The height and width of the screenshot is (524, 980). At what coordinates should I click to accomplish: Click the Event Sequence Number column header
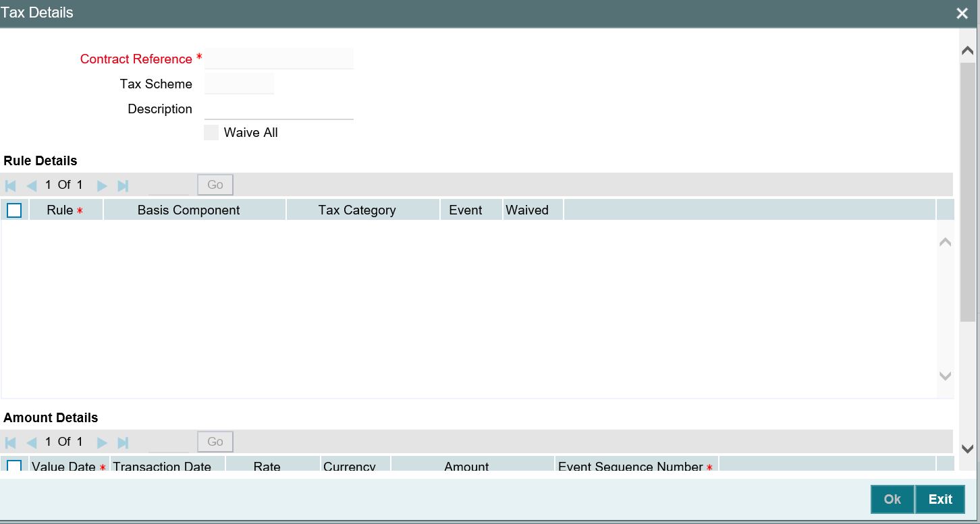pyautogui.click(x=636, y=464)
